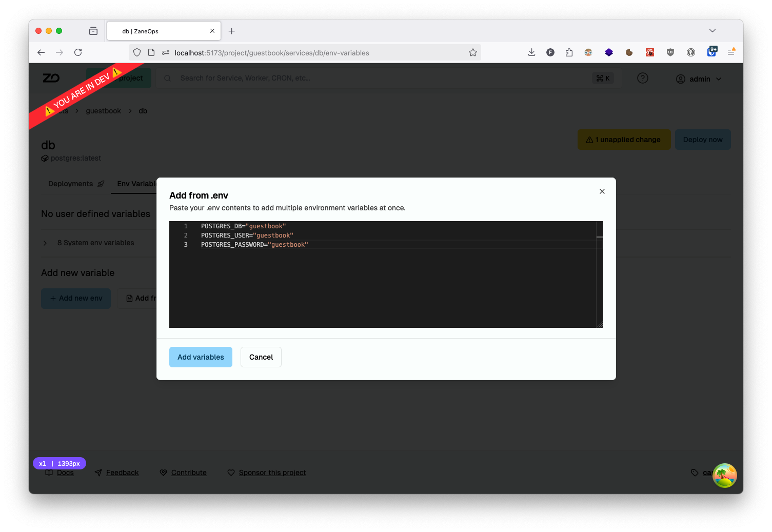Go back with the browser back arrow
This screenshot has height=532, width=772.
tap(41, 52)
